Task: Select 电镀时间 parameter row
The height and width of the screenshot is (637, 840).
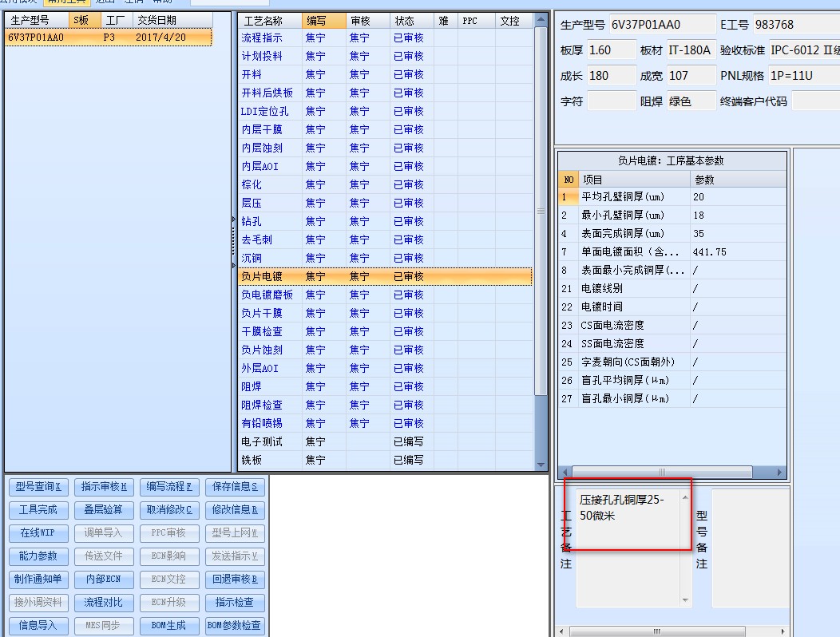Action: (x=672, y=307)
